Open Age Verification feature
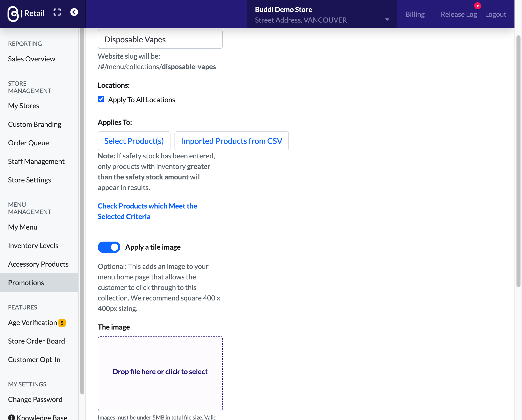The image size is (522, 420). click(33, 323)
